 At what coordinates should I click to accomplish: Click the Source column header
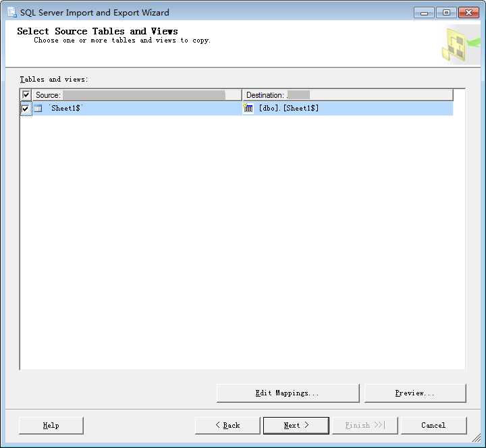pos(136,95)
